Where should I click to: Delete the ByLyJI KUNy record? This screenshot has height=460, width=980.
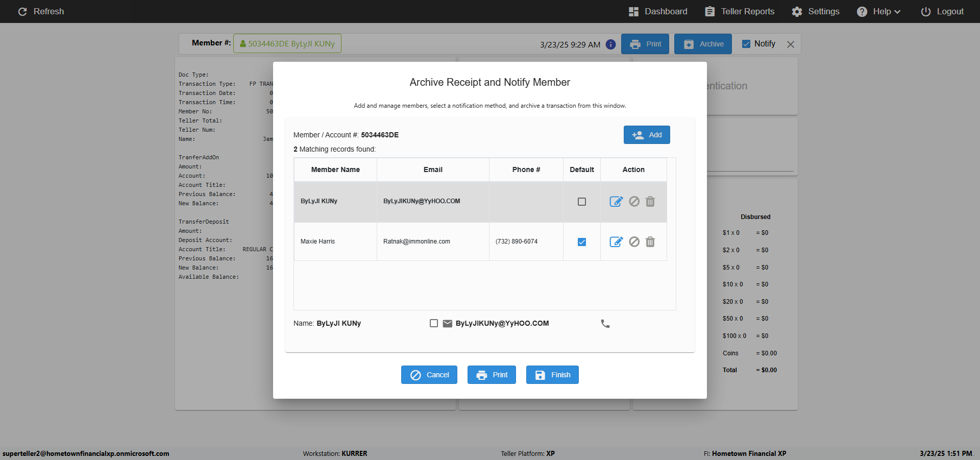tap(650, 202)
